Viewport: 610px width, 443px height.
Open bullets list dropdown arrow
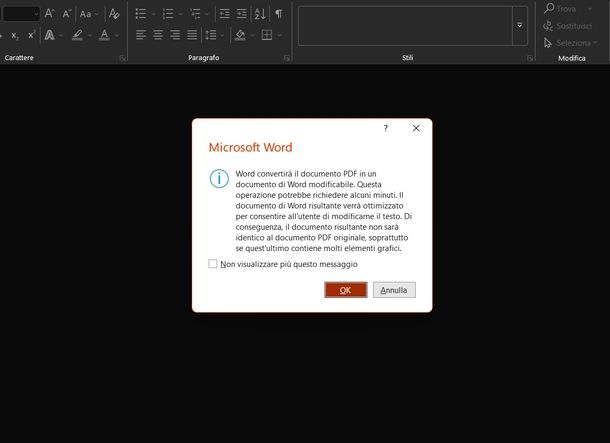pos(153,14)
